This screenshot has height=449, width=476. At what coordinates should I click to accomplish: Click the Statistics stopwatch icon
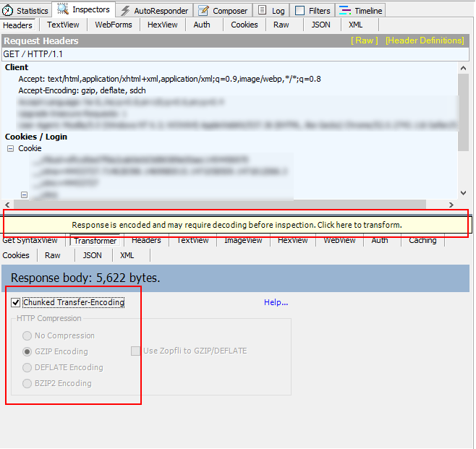pyautogui.click(x=7, y=11)
